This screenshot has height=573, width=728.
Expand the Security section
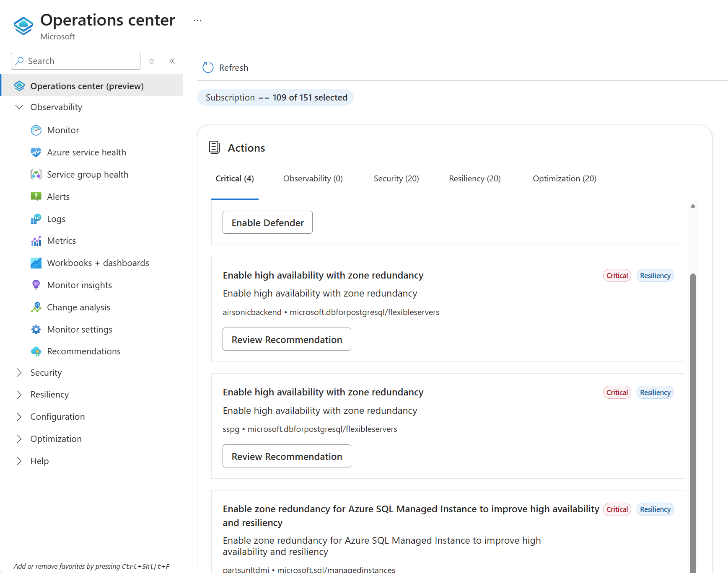(x=19, y=373)
